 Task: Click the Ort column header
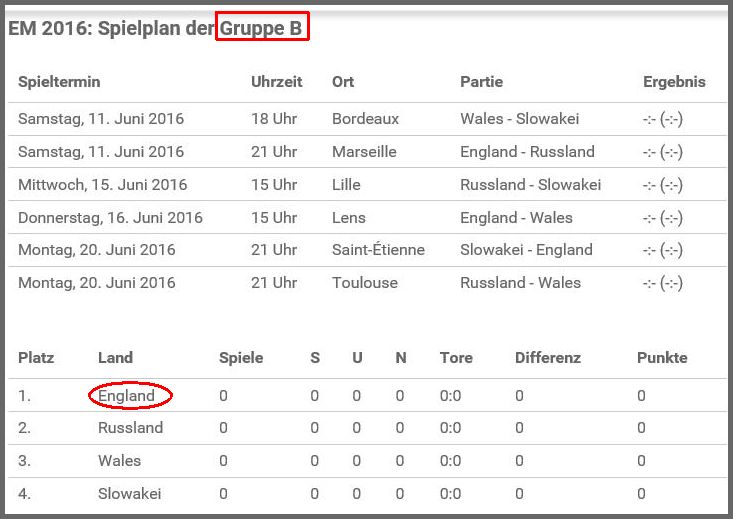[x=343, y=82]
